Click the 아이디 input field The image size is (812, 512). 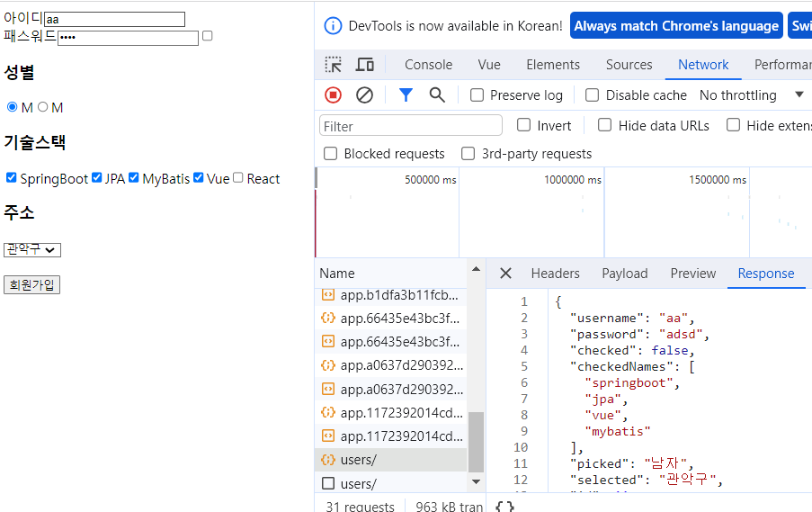114,19
